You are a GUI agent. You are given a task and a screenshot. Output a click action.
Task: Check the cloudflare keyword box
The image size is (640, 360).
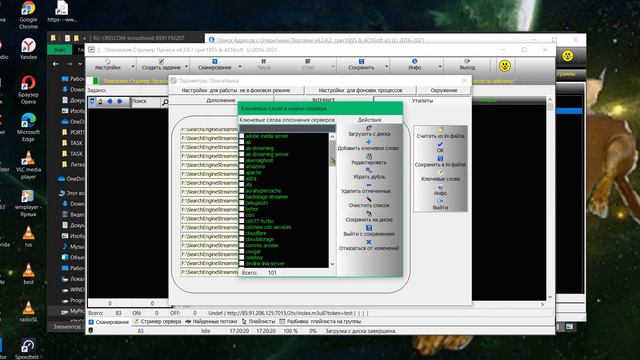coord(242,233)
